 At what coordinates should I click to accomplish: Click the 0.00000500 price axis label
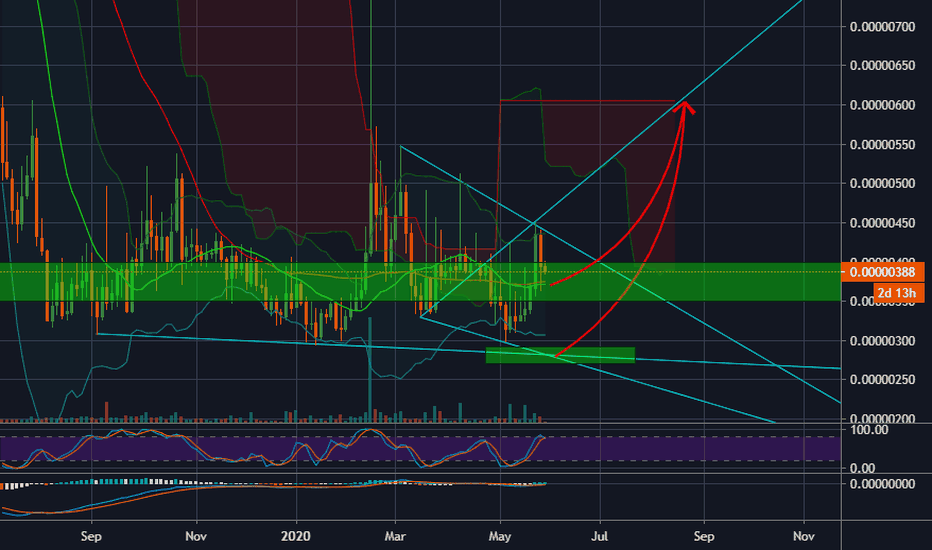pos(883,183)
